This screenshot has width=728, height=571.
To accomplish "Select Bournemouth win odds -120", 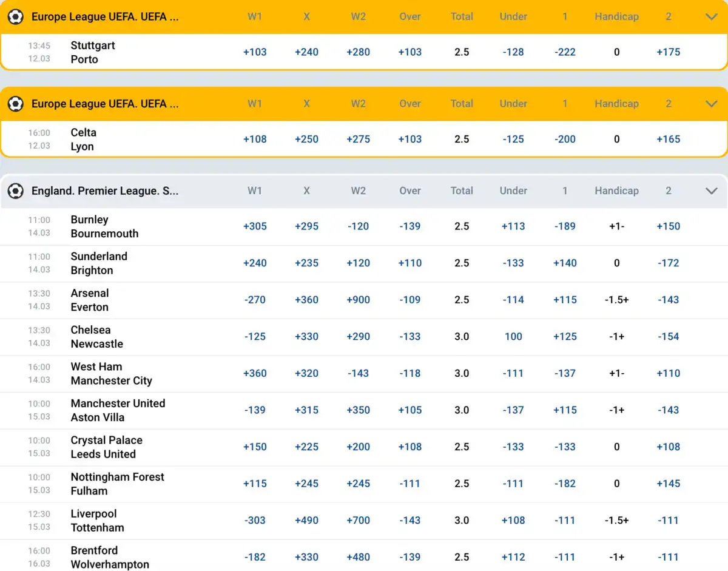I will [358, 226].
